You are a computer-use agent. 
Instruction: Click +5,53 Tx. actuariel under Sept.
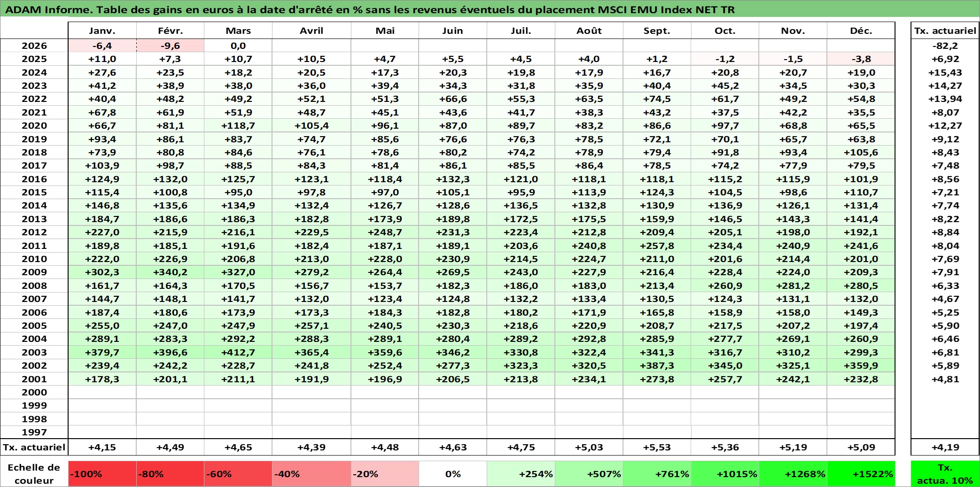click(x=657, y=447)
